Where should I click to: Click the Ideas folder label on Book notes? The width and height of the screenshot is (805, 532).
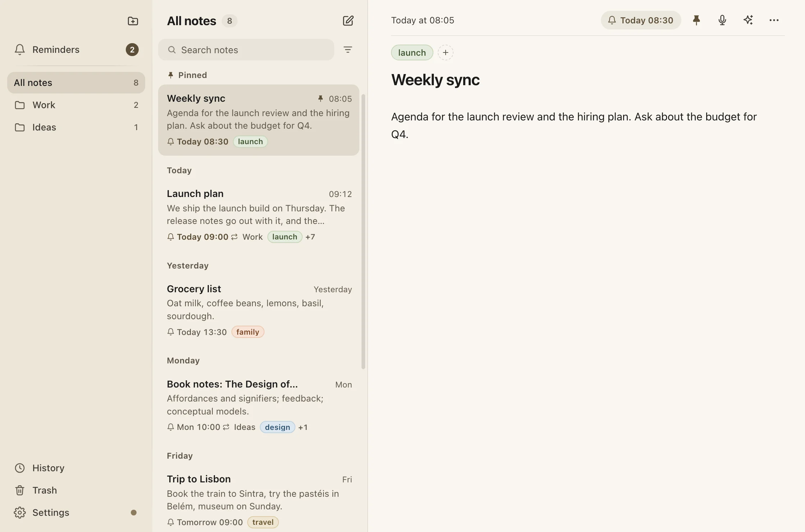point(244,427)
